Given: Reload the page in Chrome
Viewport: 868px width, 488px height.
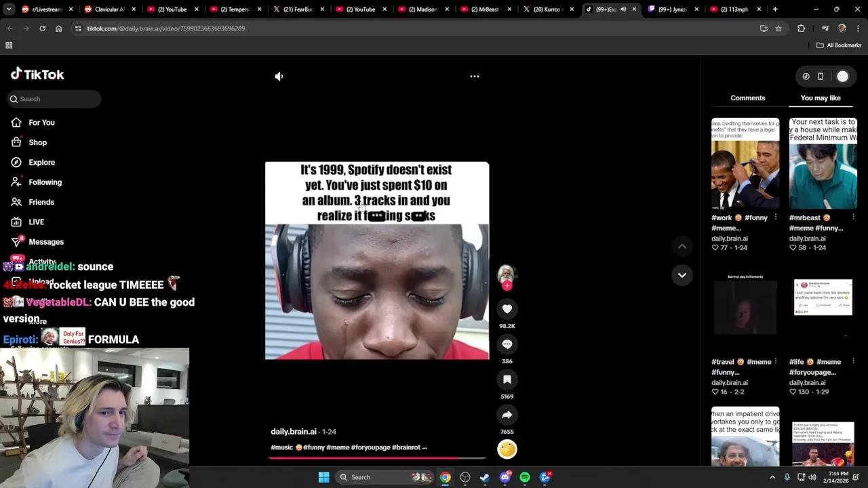Looking at the screenshot, I should coord(42,28).
